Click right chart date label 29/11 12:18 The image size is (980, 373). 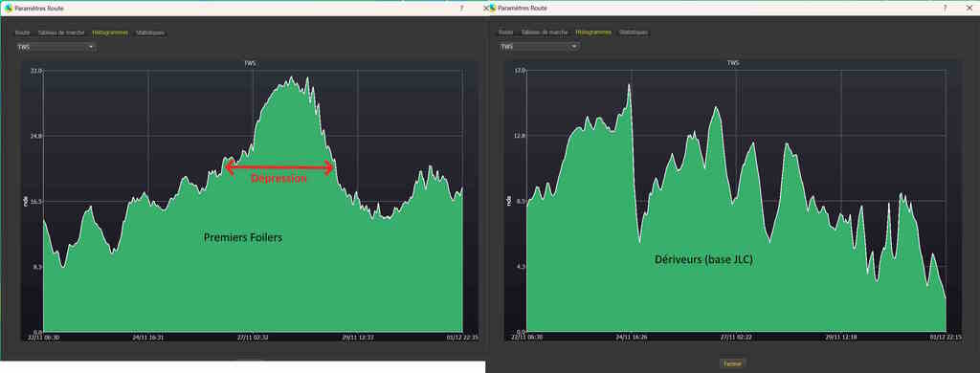pyautogui.click(x=840, y=338)
